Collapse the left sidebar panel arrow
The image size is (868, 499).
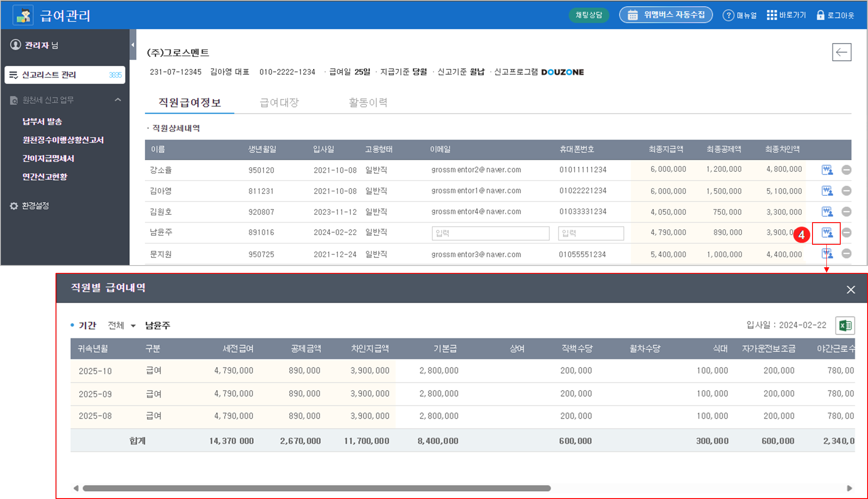click(133, 45)
